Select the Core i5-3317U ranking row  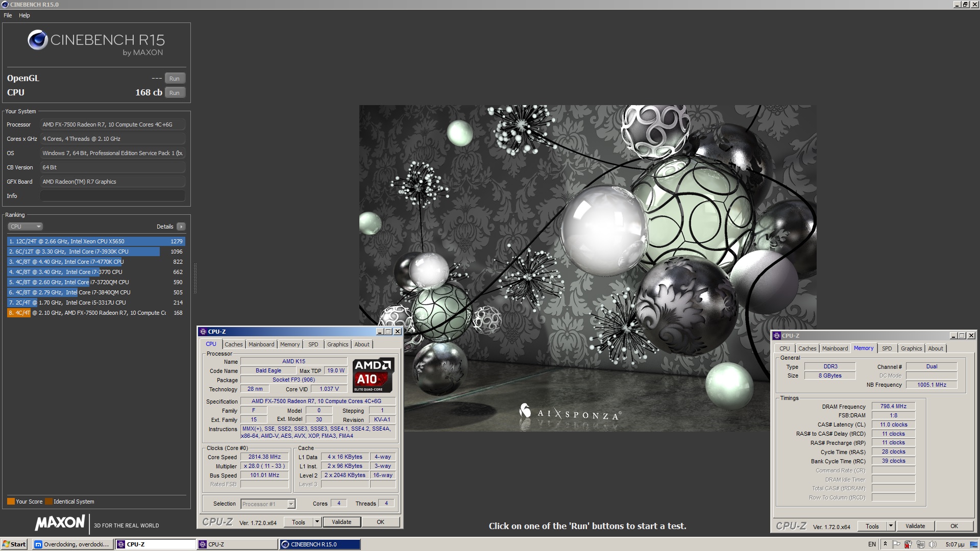click(x=96, y=303)
